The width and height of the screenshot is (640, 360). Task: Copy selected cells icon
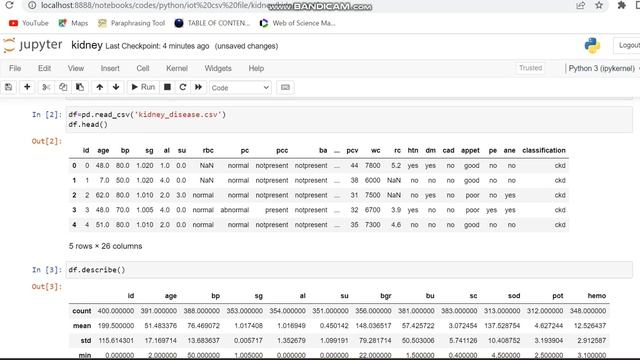[63, 87]
